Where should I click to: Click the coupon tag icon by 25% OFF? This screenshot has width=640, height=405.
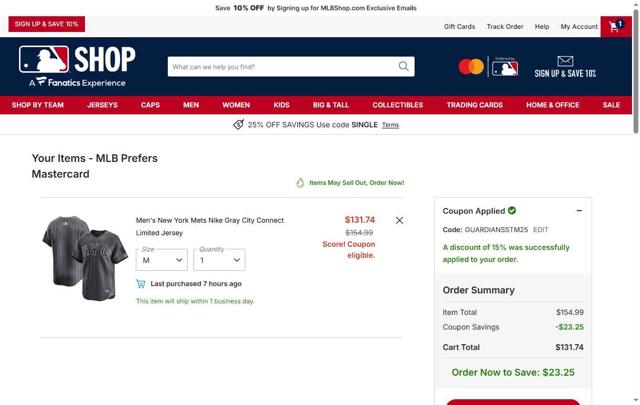click(238, 125)
